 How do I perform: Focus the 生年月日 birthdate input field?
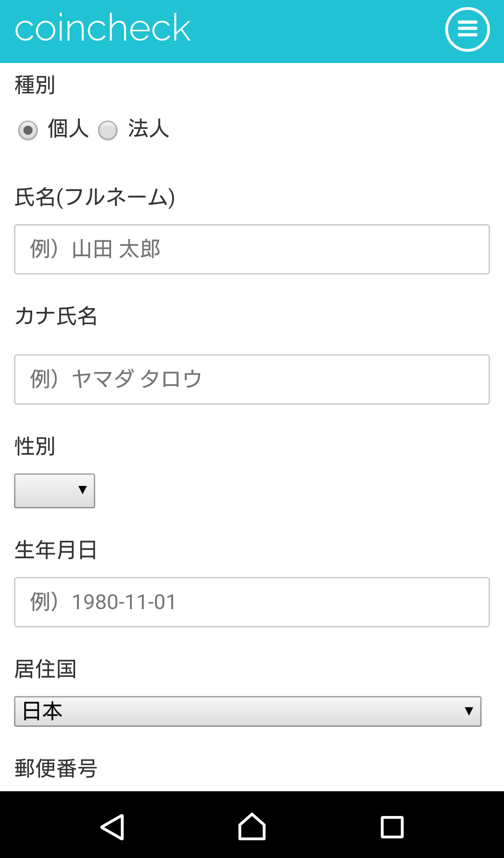tap(252, 602)
